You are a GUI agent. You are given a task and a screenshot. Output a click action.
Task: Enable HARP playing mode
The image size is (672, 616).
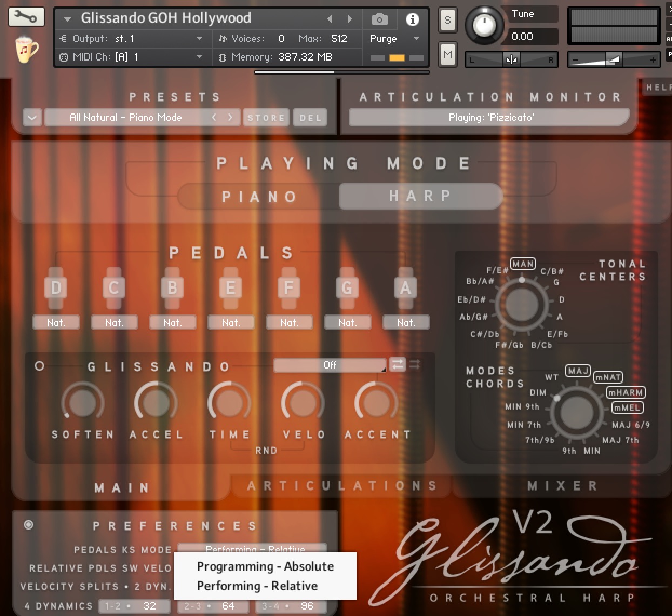coord(420,196)
